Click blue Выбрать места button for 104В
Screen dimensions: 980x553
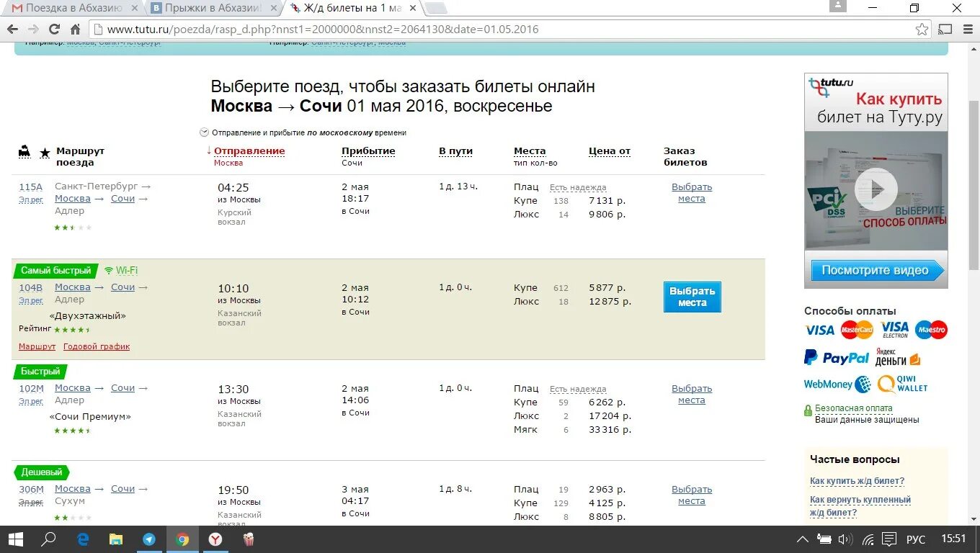(x=692, y=297)
